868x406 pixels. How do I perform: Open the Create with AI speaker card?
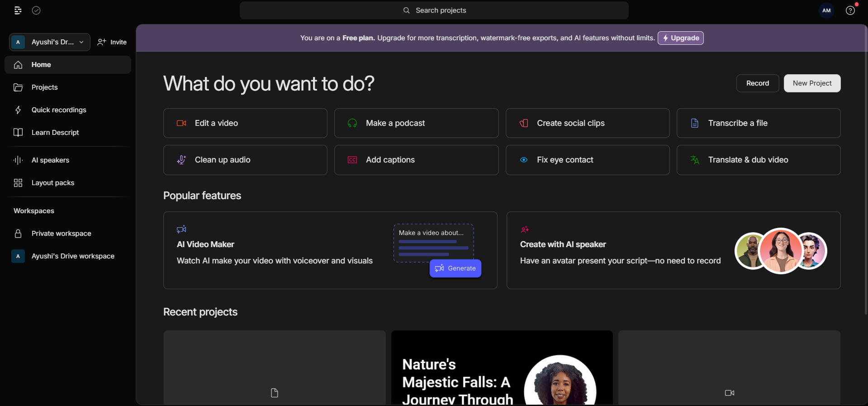coord(674,250)
